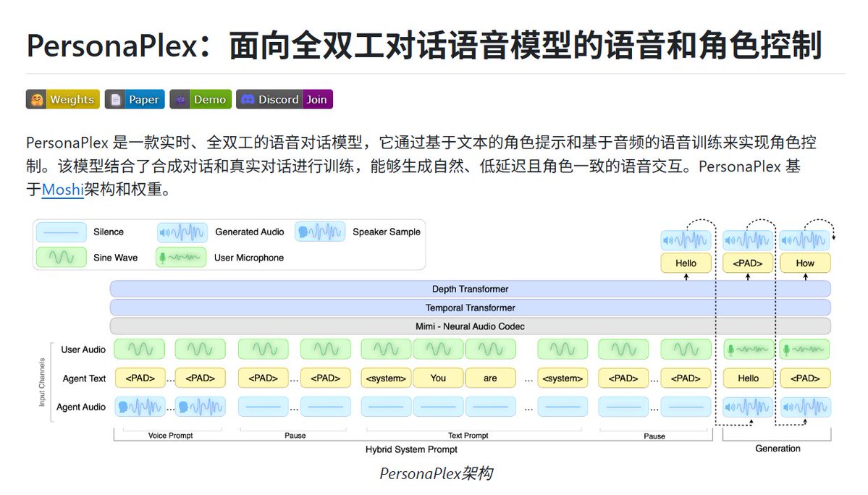The height and width of the screenshot is (495, 868).
Task: Click the Speaker Sample legend icon
Action: click(320, 232)
